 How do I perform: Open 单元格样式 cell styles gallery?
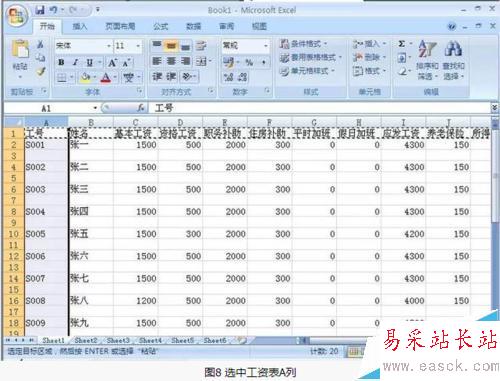pos(307,71)
